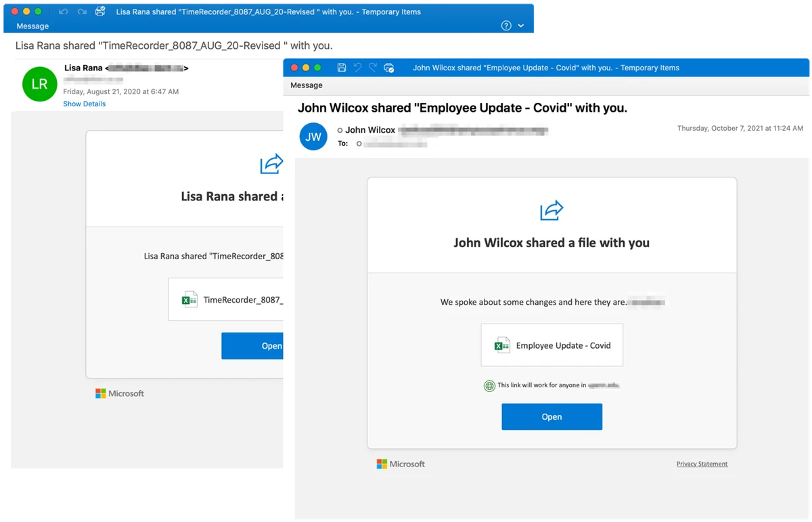Click the share arrow icon in John Wilcox email

coord(551,211)
